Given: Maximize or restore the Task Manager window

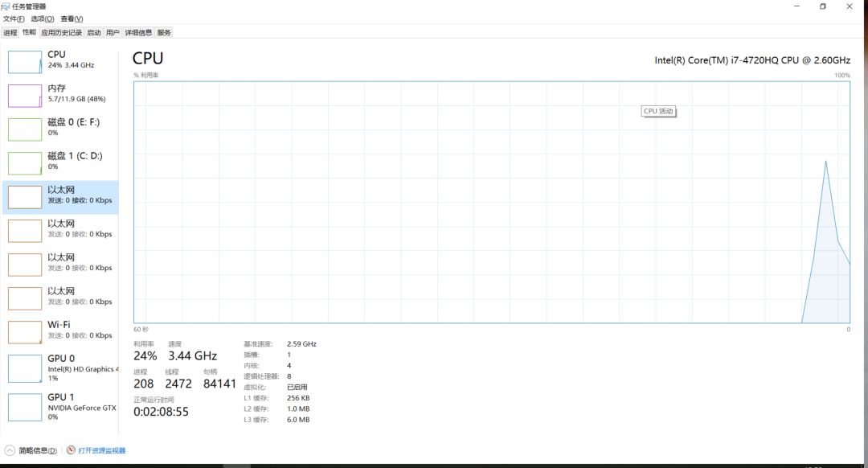Looking at the screenshot, I should coord(823,6).
